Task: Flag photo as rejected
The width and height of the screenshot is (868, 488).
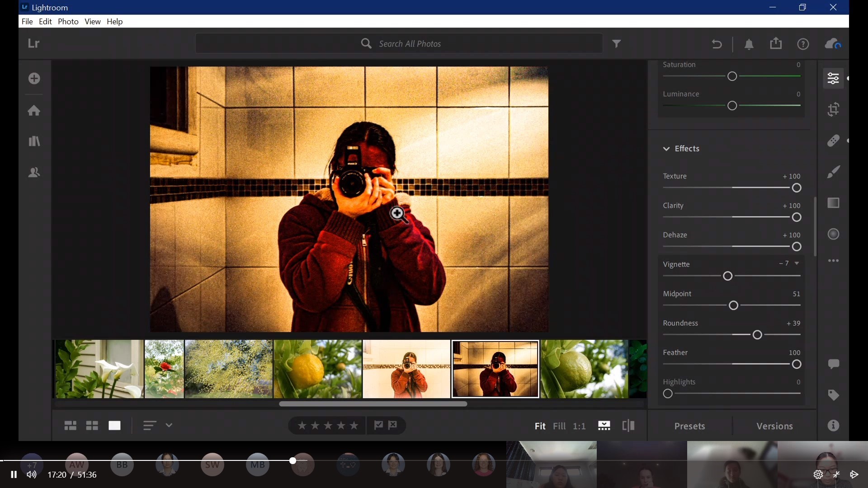Action: (x=393, y=425)
